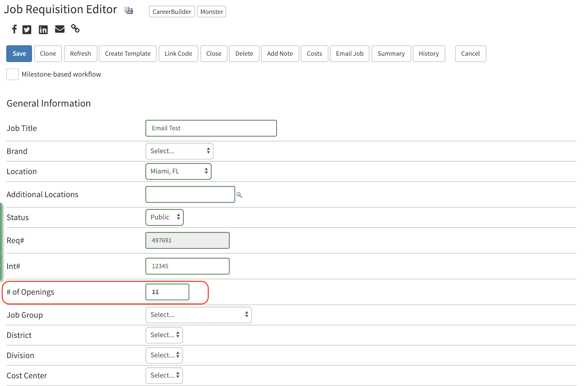Open the Status dropdown showing Public
The image size is (588, 386).
[164, 217]
